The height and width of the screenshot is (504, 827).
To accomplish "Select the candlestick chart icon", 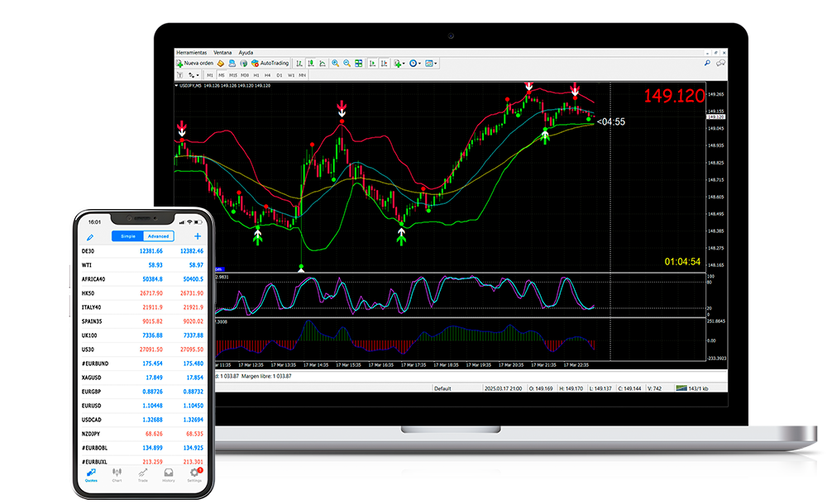I will [x=308, y=63].
